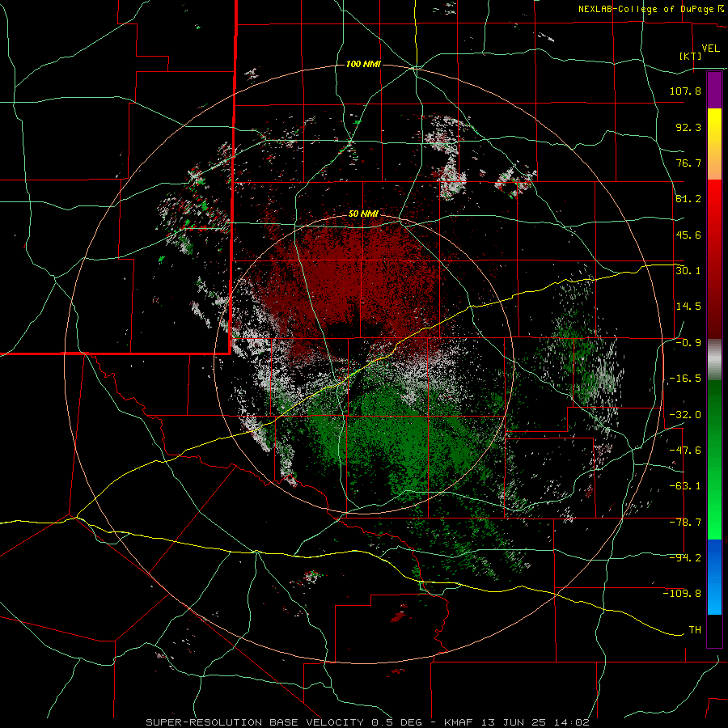728x728 pixels.
Task: Click the -78.7 value on the velocity scale
Action: [x=685, y=523]
